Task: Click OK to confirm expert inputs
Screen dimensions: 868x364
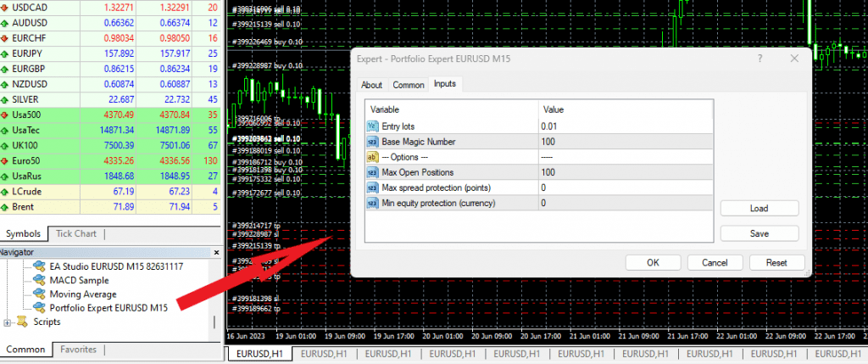Action: [654, 263]
